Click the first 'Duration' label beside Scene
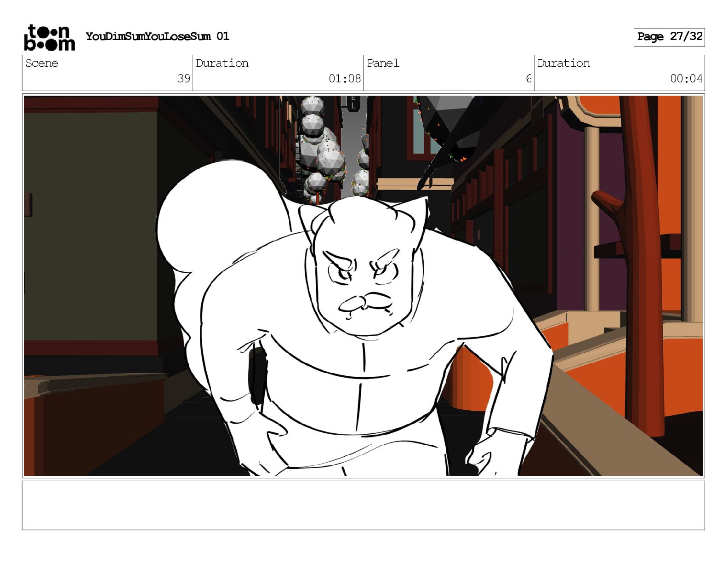 click(x=222, y=63)
